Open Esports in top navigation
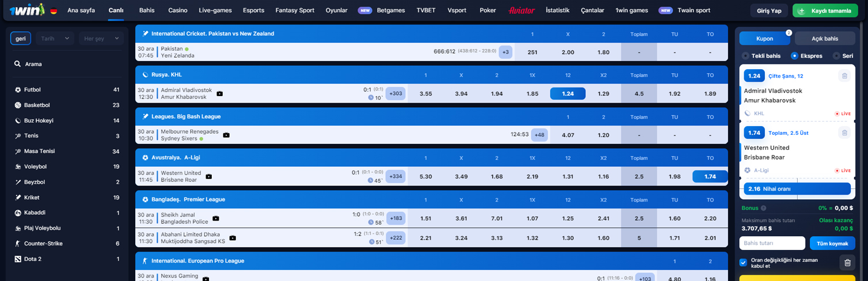868x281 pixels. point(254,10)
